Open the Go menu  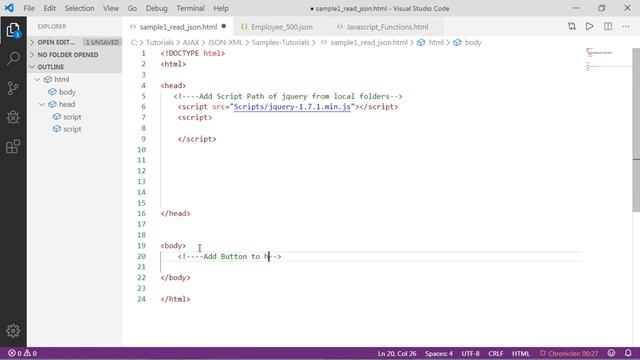(132, 8)
